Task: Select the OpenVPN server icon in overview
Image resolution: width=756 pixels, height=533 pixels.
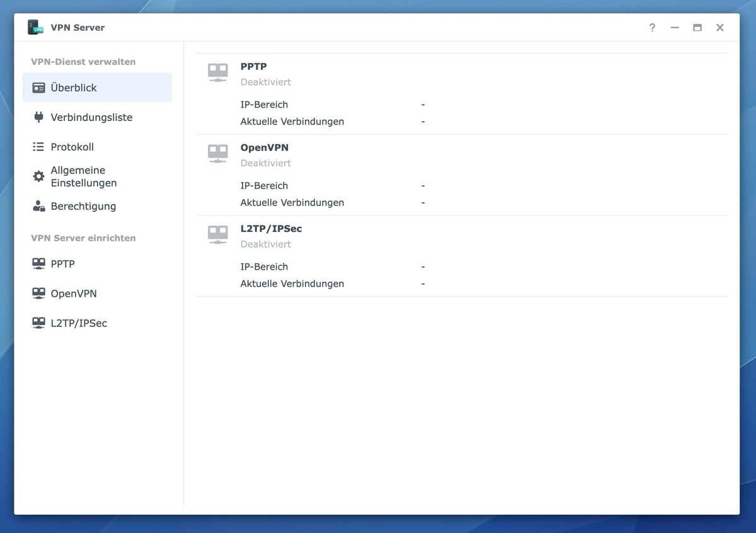Action: point(217,154)
